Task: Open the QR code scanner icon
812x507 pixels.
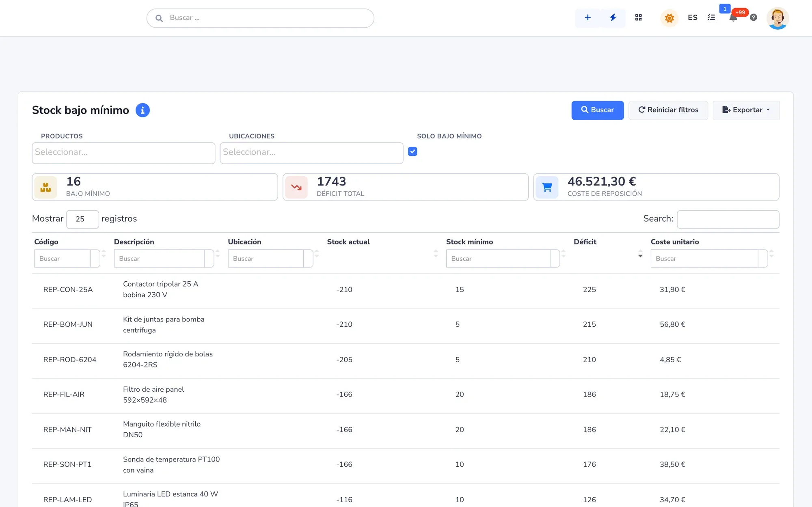Action: 639,17
